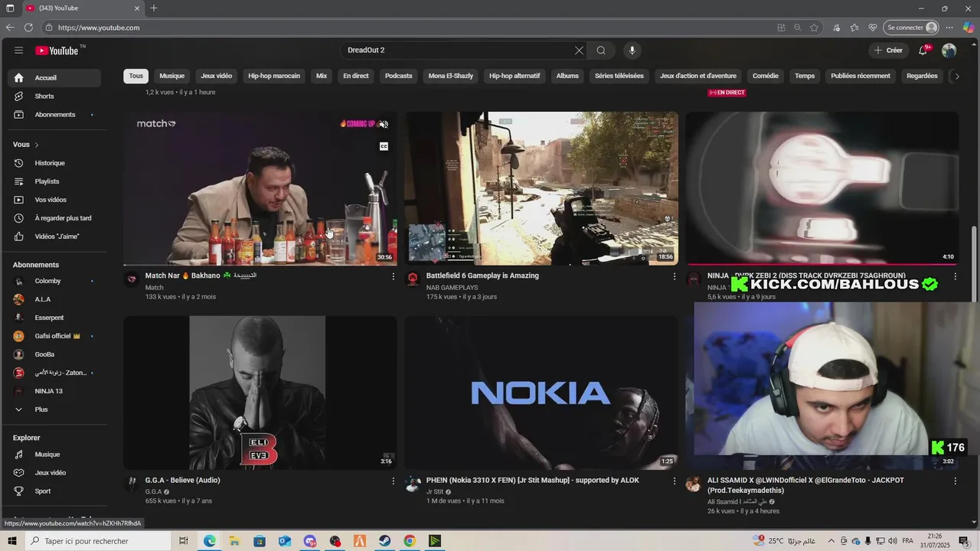Open NAB GAMEPLAYS channel link

click(452, 288)
